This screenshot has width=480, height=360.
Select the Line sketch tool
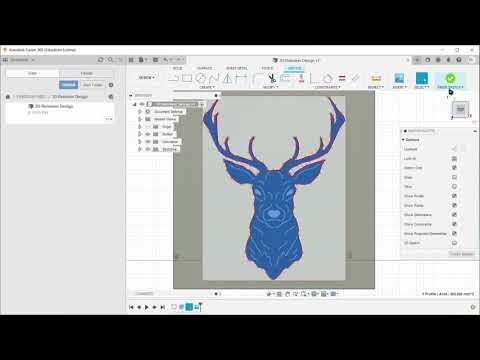click(173, 78)
